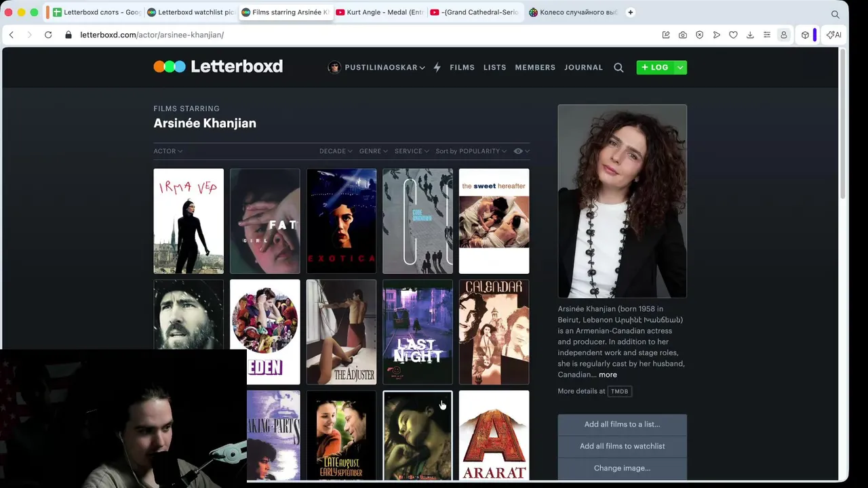Viewport: 868px width, 488px height.
Task: Open The Sweet Hereafter poster
Action: [494, 221]
